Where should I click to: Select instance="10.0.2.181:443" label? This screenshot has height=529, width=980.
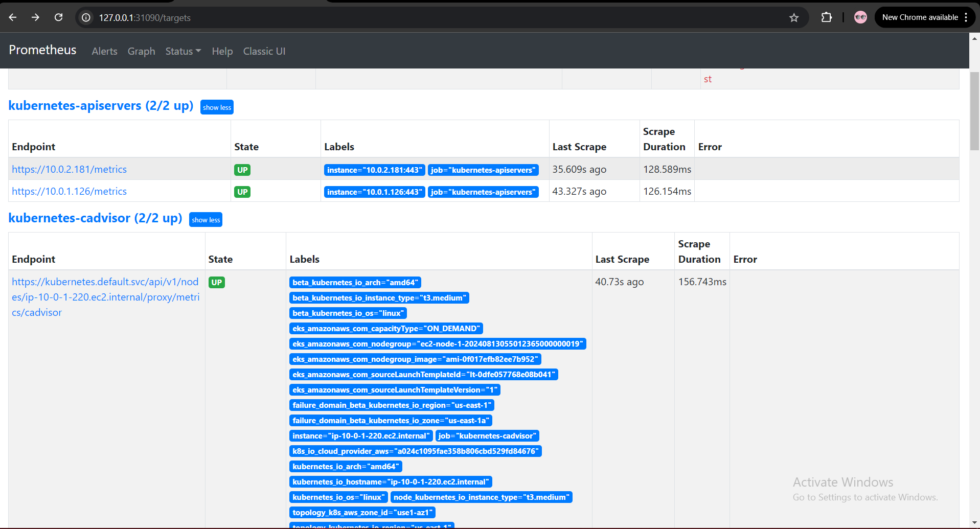click(x=374, y=170)
